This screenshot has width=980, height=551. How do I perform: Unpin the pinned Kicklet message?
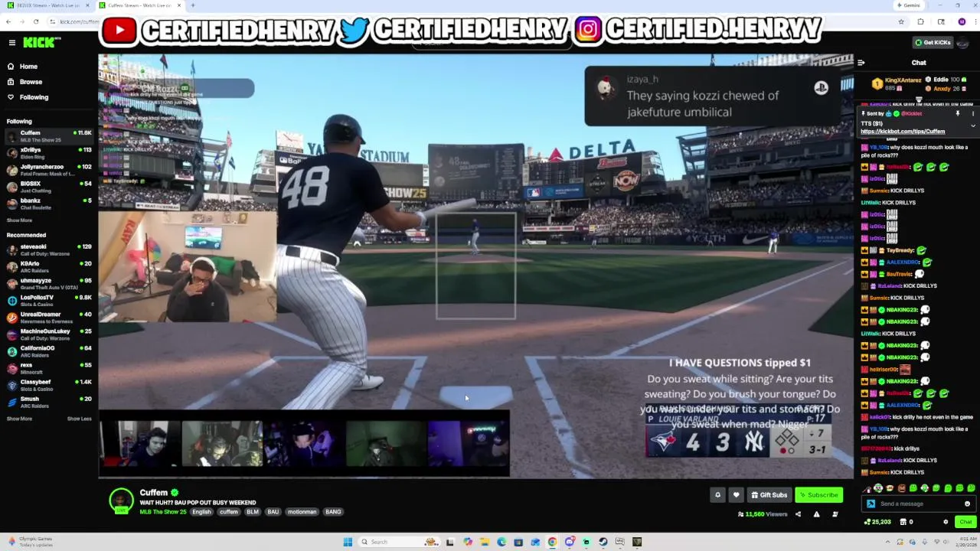[957, 114]
